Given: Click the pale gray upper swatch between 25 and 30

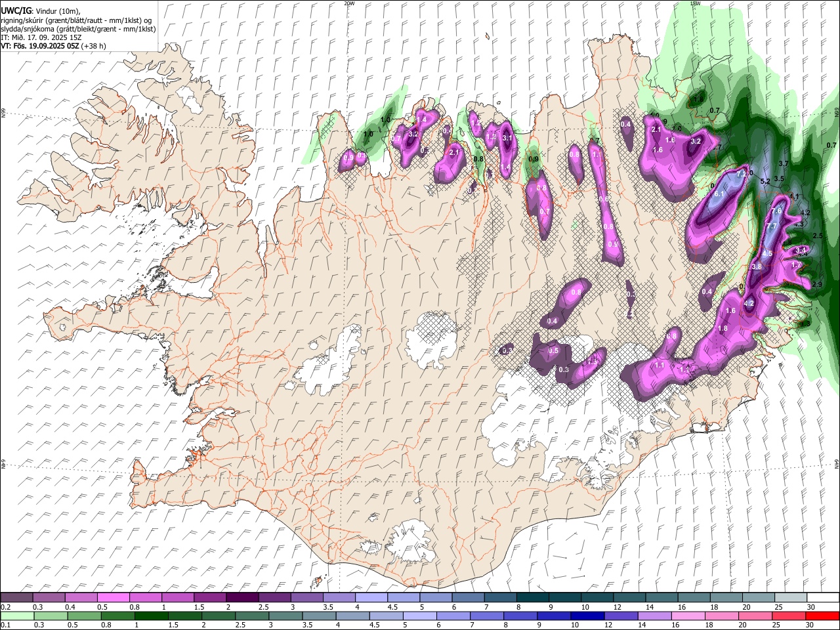Looking at the screenshot, I should [790, 598].
